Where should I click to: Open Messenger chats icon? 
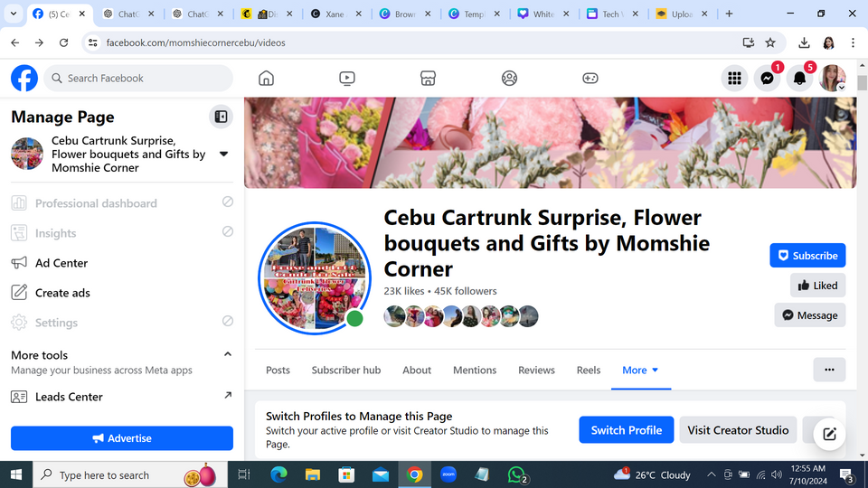767,79
